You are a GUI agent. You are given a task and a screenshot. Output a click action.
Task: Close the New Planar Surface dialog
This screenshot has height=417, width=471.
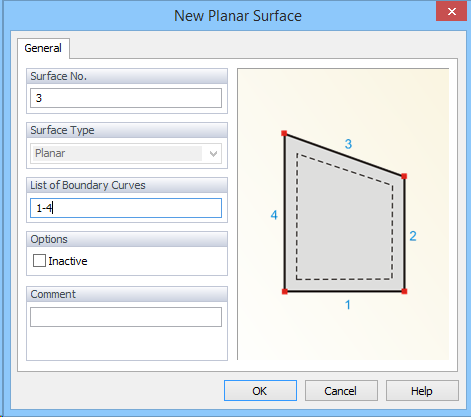tap(451, 12)
